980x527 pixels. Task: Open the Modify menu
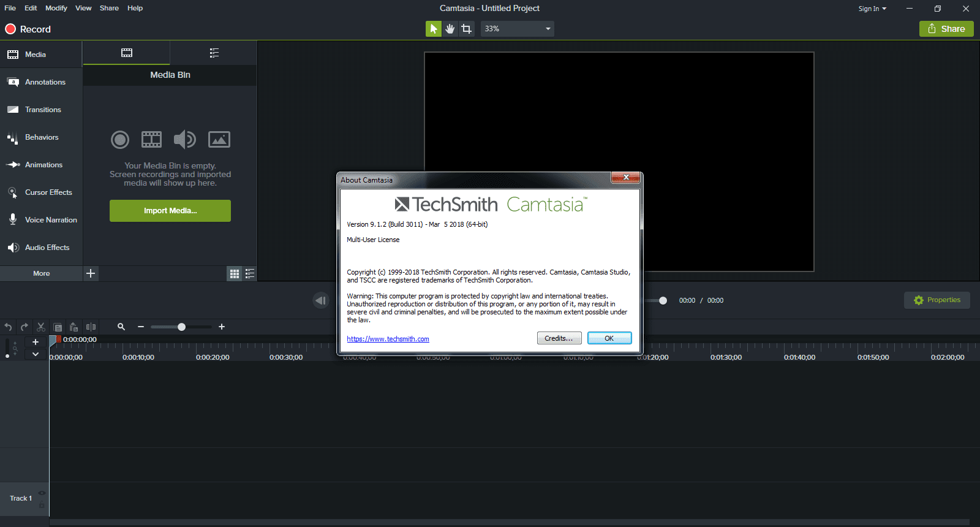coord(56,8)
